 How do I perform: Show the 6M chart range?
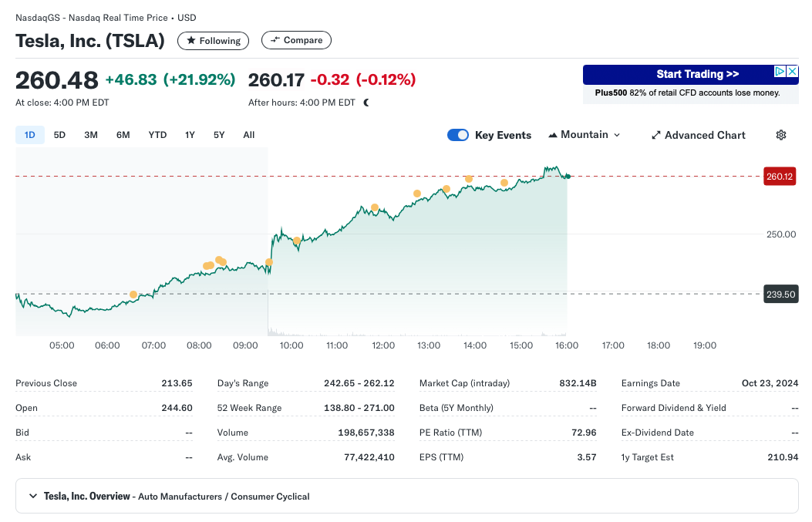(123, 135)
